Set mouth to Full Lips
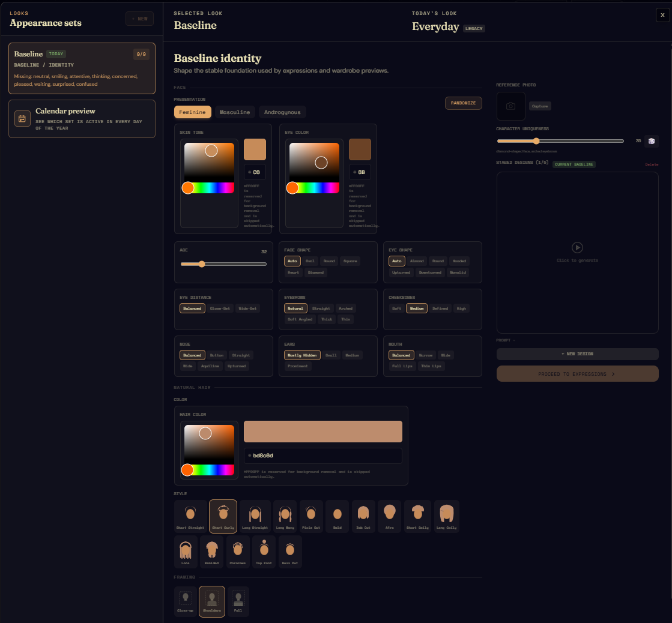The width and height of the screenshot is (672, 623). point(402,366)
